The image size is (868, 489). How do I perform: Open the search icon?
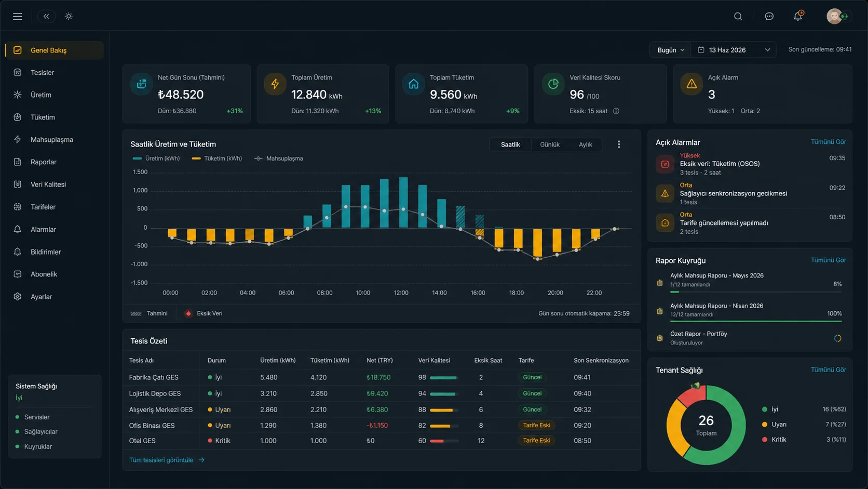(738, 17)
